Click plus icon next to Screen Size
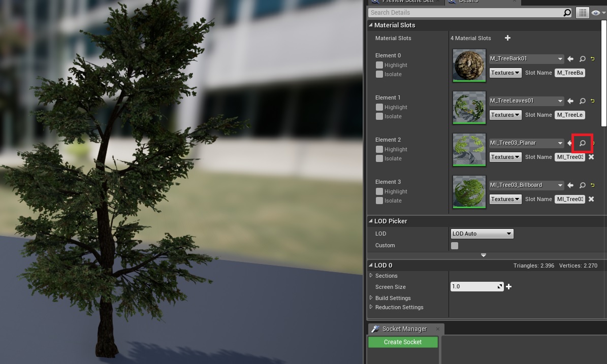Screen dimensions: 607x364 point(509,287)
